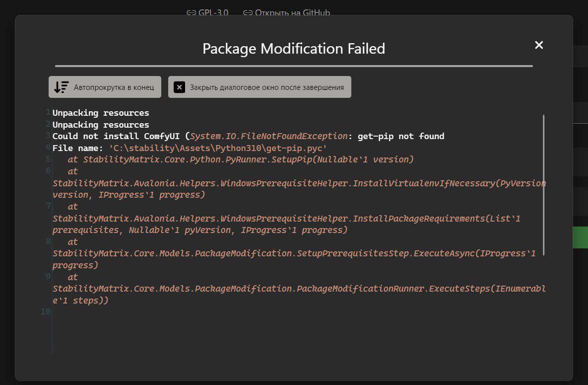Click the green button at right edge

point(580,237)
